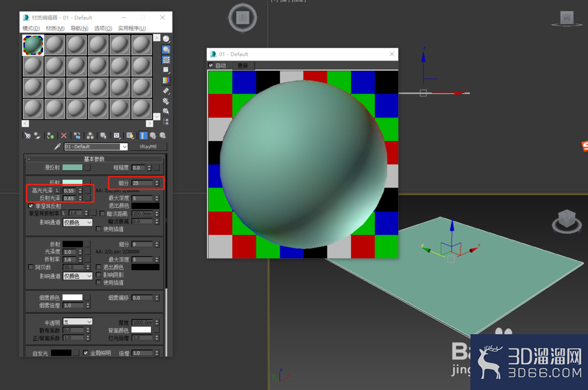Click the make unique icon
Screen dimensions: 588x390
tap(91, 136)
